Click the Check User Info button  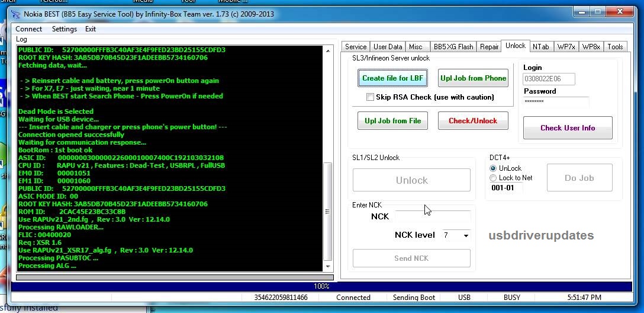[x=568, y=128]
